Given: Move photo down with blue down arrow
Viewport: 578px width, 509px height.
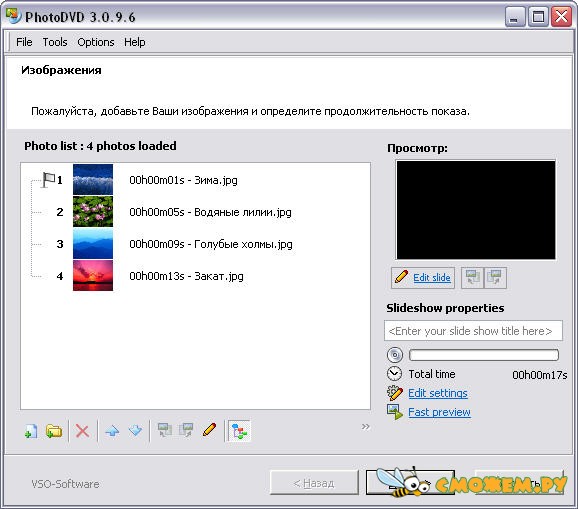Looking at the screenshot, I should tap(135, 430).
